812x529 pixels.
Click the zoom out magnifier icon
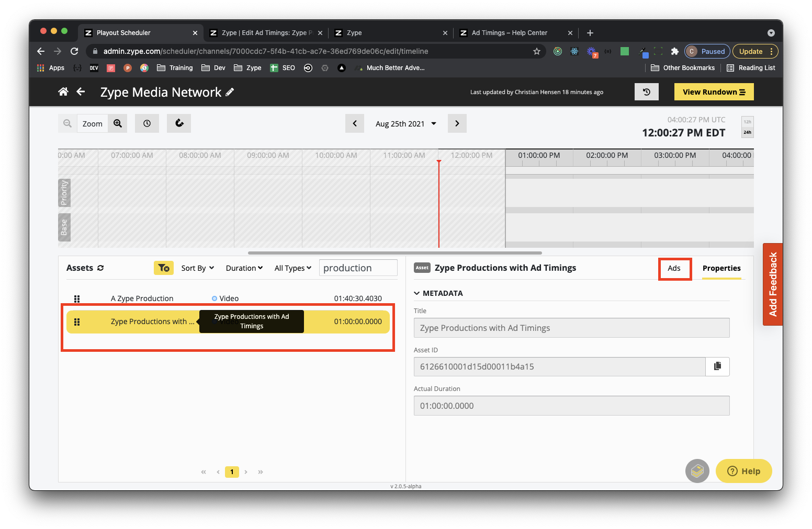67,123
